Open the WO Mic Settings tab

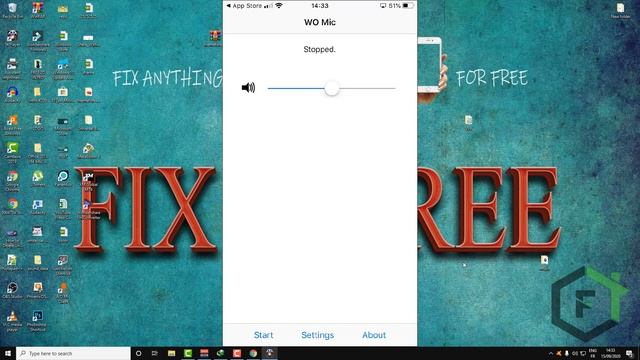[x=318, y=335]
